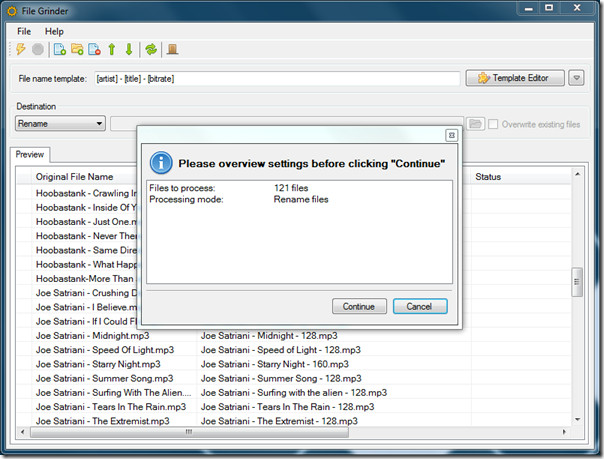Viewport: 604px width, 459px height.
Task: Click the File name template input field
Action: [275, 78]
